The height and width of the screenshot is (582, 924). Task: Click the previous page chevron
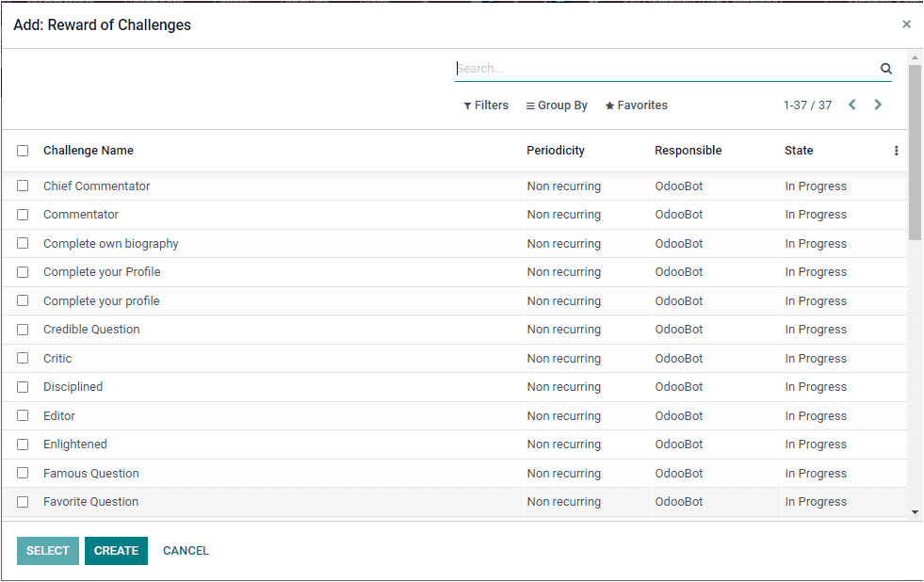pyautogui.click(x=851, y=105)
